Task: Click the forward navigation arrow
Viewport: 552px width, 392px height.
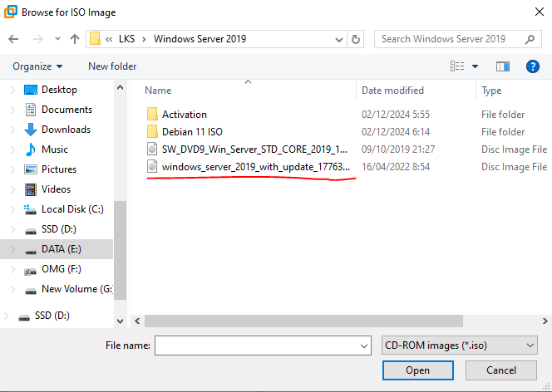Action: click(x=37, y=39)
